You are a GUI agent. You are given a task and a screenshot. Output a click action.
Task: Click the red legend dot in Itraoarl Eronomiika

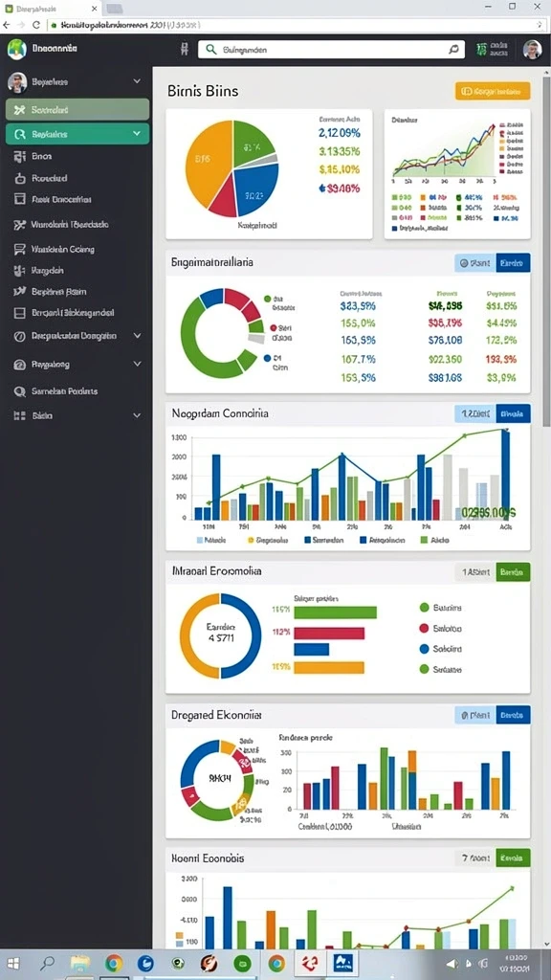pos(424,628)
